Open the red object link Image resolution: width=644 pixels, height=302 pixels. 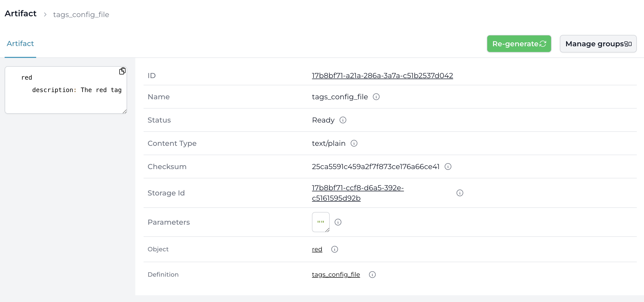pyautogui.click(x=317, y=249)
